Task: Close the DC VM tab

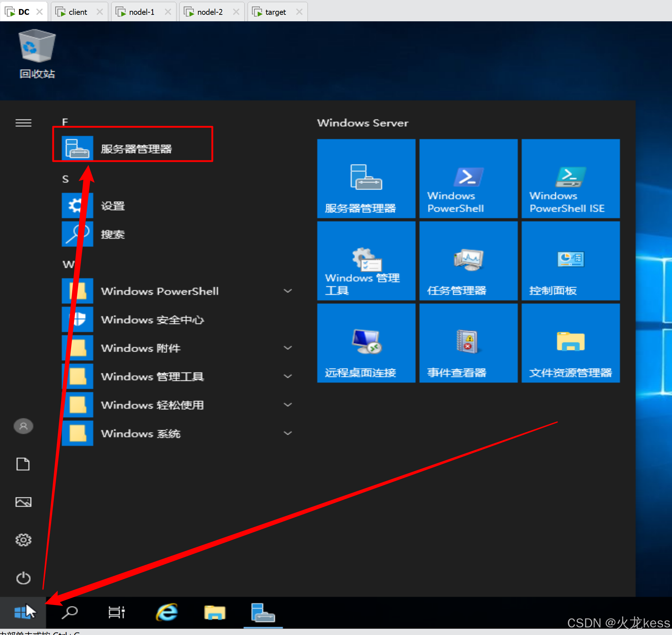Action: 40,12
